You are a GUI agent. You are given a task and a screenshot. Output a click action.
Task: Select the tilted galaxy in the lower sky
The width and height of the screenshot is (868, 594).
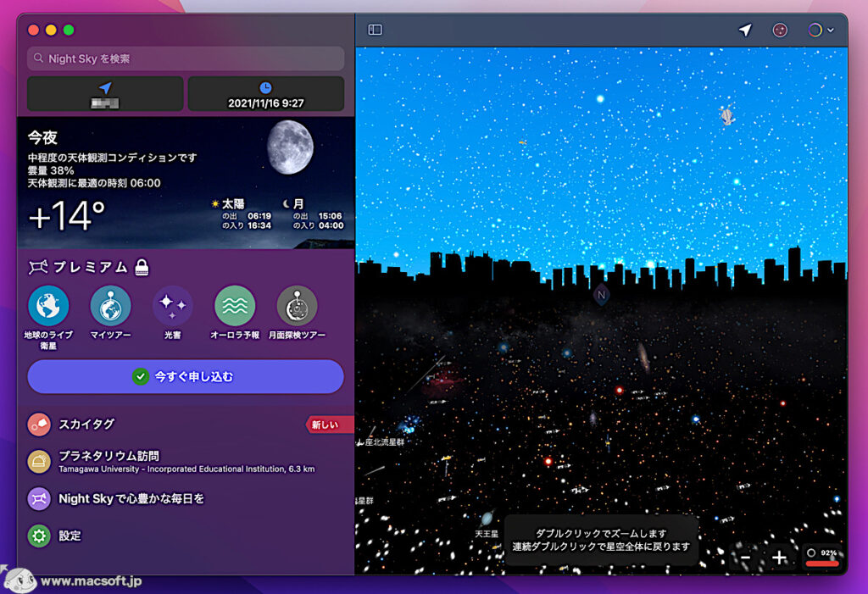pyautogui.click(x=643, y=356)
